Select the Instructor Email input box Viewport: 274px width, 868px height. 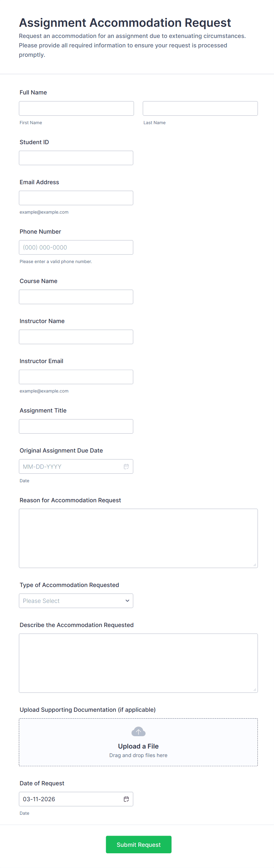76,377
